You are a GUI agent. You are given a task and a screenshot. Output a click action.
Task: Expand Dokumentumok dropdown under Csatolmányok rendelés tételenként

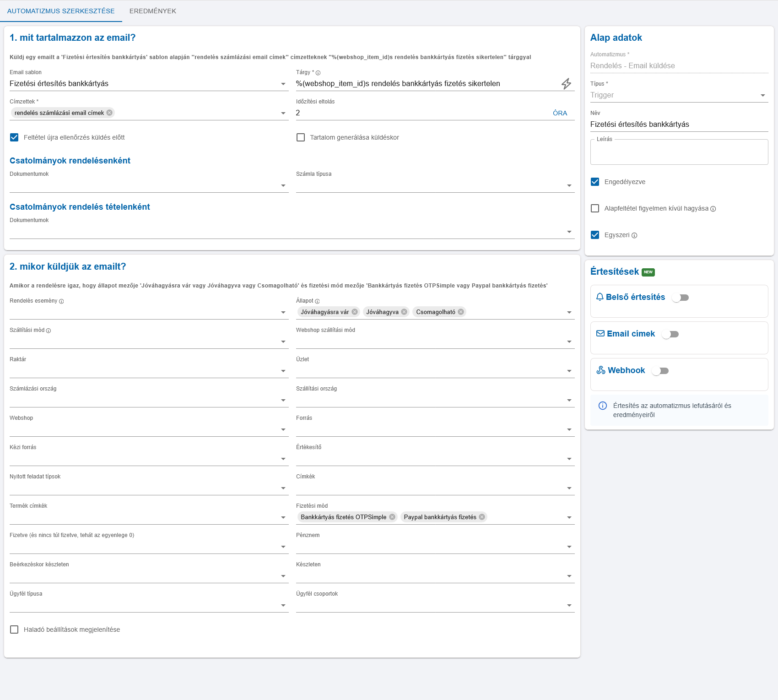coord(292,232)
